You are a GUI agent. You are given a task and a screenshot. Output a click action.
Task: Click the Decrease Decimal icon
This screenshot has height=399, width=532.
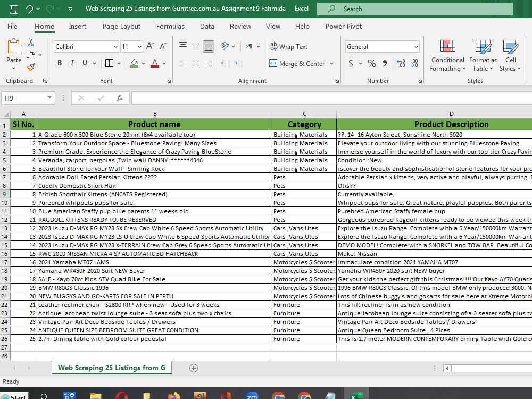[x=414, y=63]
